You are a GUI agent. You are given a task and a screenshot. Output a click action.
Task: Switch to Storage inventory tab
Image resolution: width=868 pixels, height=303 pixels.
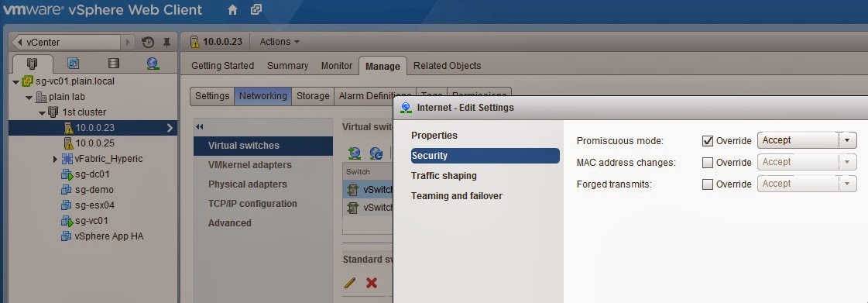pyautogui.click(x=113, y=63)
